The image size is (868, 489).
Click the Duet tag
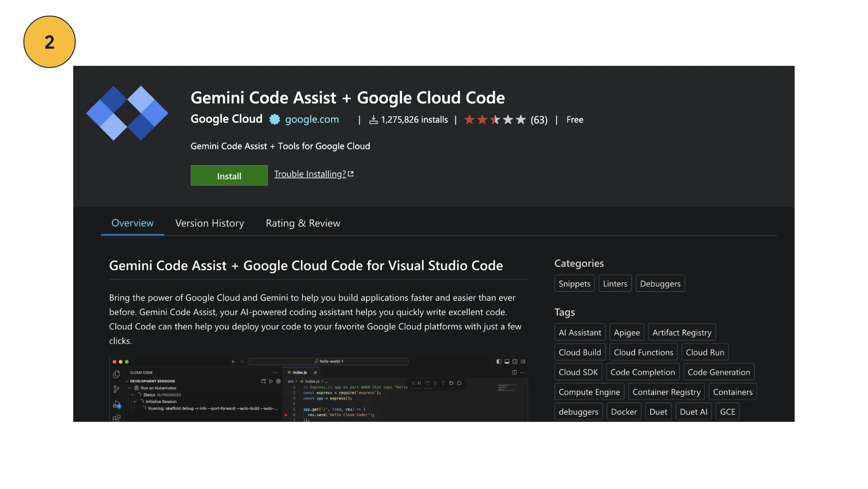[x=658, y=412]
